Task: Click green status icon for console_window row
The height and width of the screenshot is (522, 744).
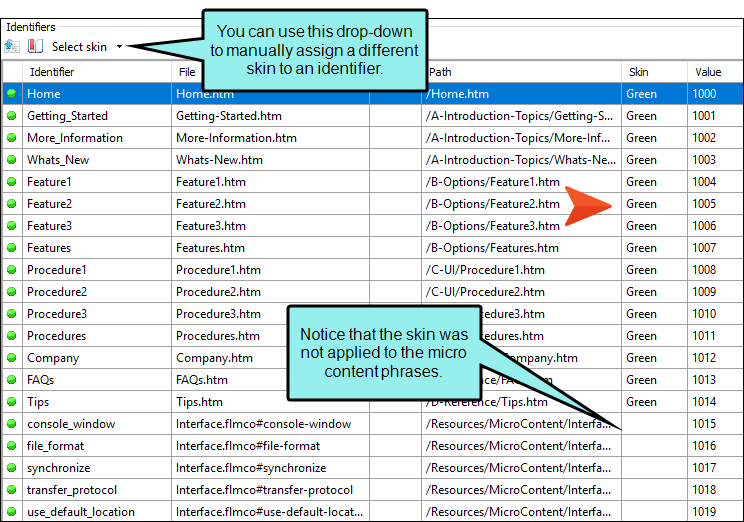Action: [12, 424]
